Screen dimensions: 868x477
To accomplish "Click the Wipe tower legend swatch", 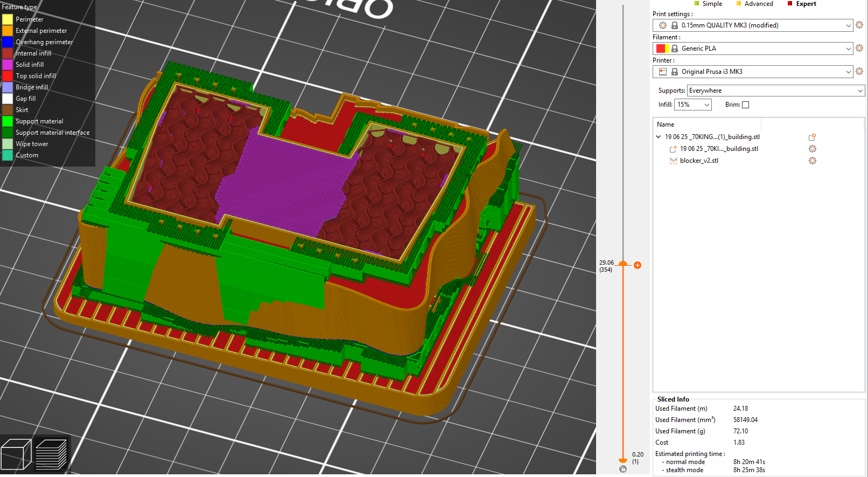I will coord(8,144).
